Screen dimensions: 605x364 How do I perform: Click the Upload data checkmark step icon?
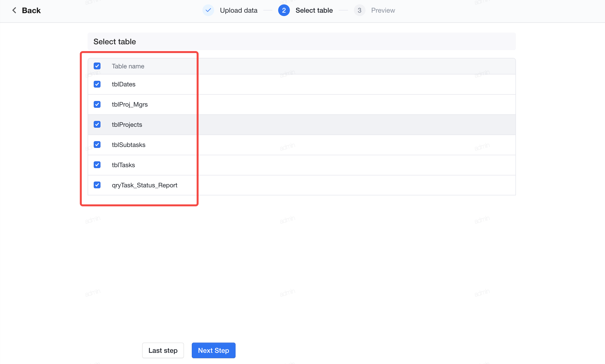click(x=208, y=10)
